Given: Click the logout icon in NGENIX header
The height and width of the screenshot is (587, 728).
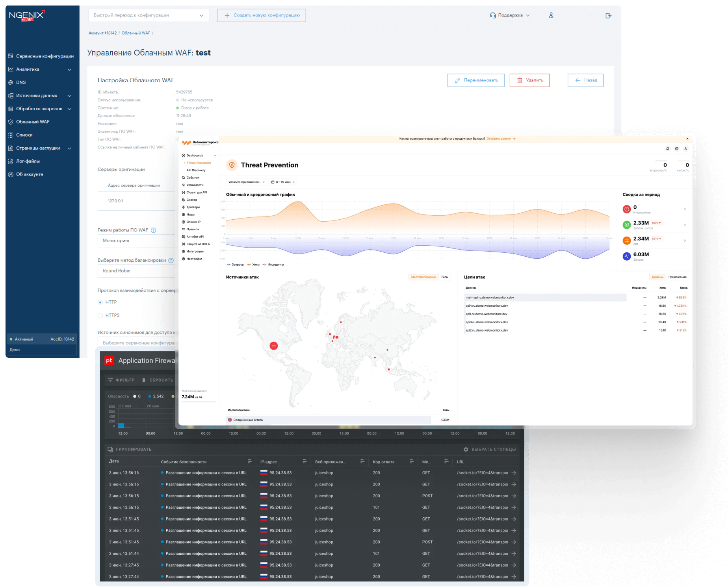Looking at the screenshot, I should pos(608,15).
